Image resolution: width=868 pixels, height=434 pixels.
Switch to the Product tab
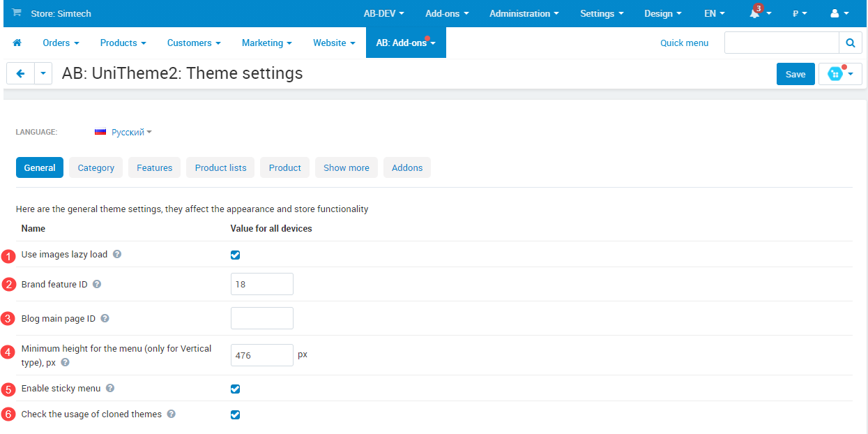(x=285, y=167)
